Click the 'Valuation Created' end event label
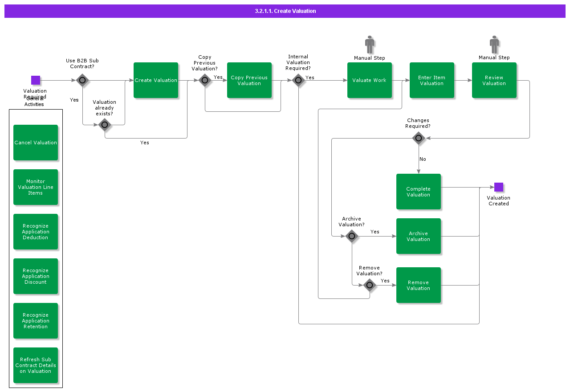This screenshot has height=392, width=570. point(499,201)
